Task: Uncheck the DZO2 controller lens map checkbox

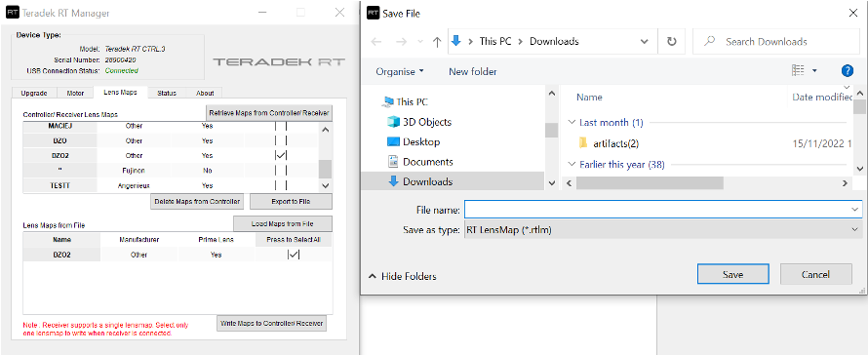Action: [281, 156]
